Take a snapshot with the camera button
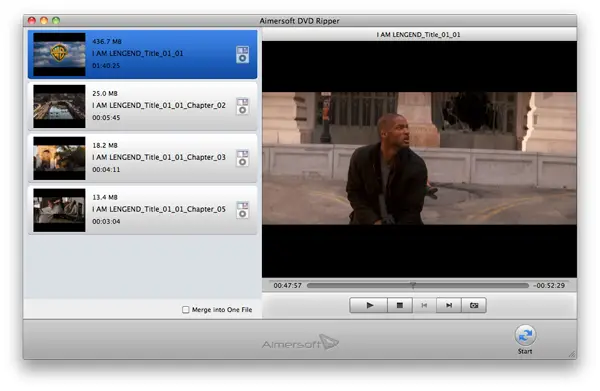Image resolution: width=600 pixels, height=391 pixels. pos(474,305)
